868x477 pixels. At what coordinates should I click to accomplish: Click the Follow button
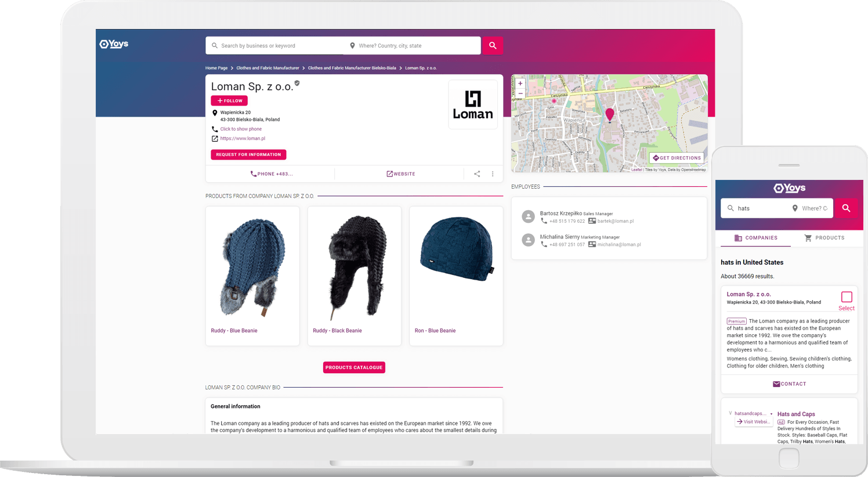pos(229,101)
